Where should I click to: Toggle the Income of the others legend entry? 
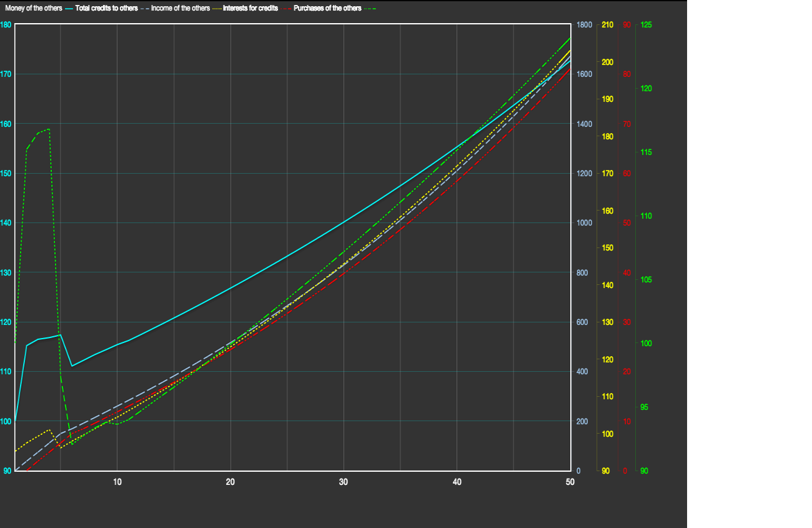tap(187, 9)
